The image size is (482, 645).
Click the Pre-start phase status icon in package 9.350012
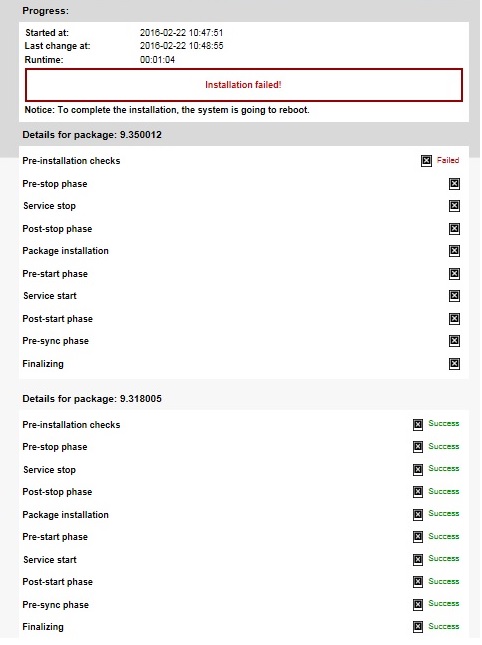click(454, 274)
